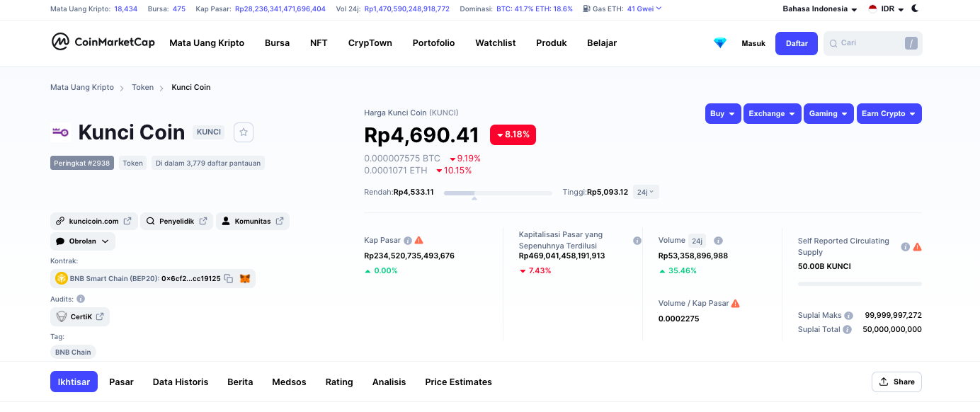Click Circulating Supply warning triangle
Image resolution: width=980 pixels, height=412 pixels.
pos(917,247)
